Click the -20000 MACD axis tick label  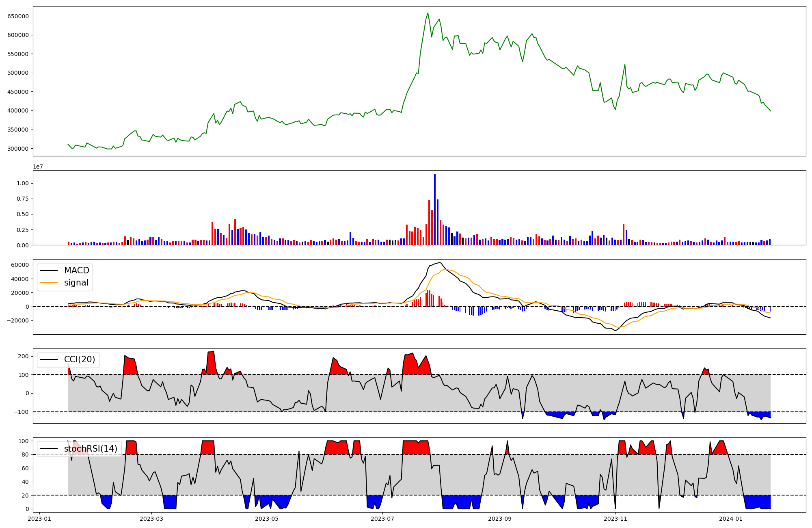tap(17, 321)
